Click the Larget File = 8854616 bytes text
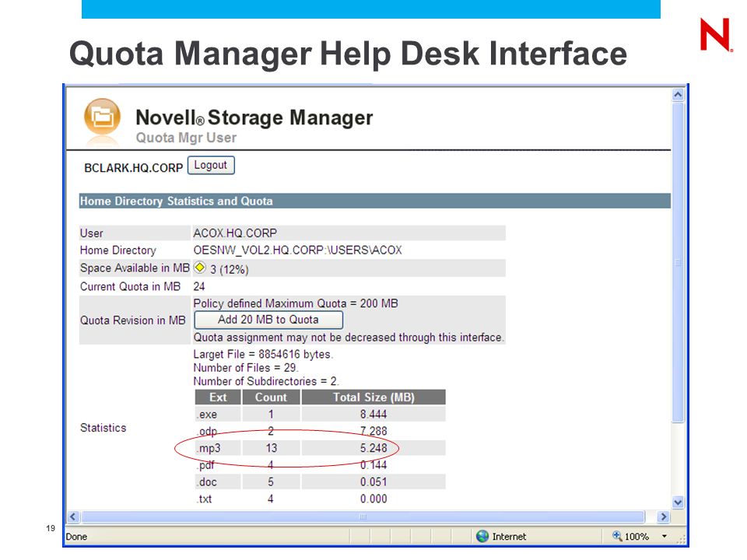 tap(263, 355)
